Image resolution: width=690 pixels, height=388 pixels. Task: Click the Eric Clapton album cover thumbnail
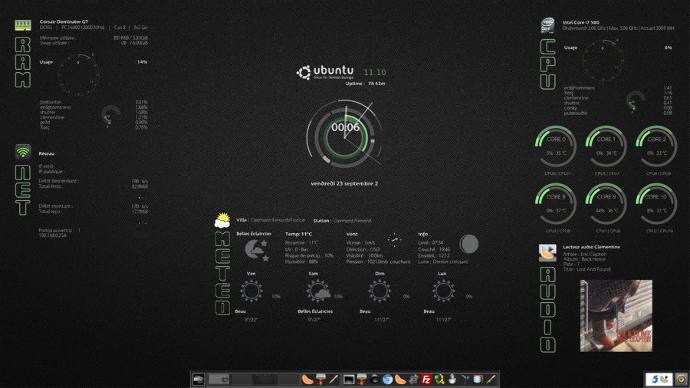(x=616, y=316)
